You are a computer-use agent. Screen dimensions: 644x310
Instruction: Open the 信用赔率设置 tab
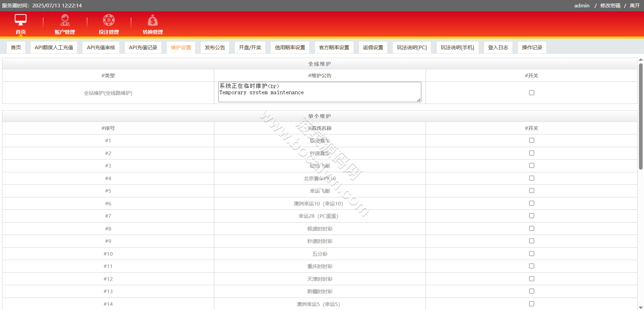click(290, 48)
